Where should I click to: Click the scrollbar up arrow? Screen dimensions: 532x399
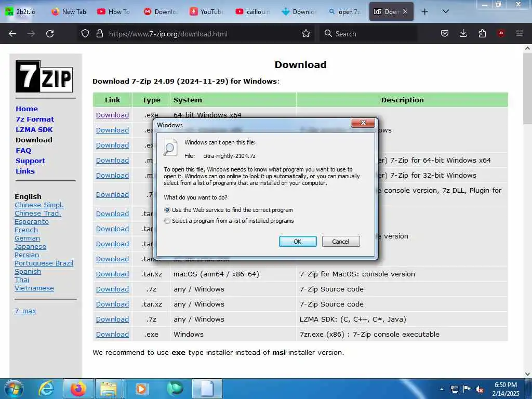[527, 48]
